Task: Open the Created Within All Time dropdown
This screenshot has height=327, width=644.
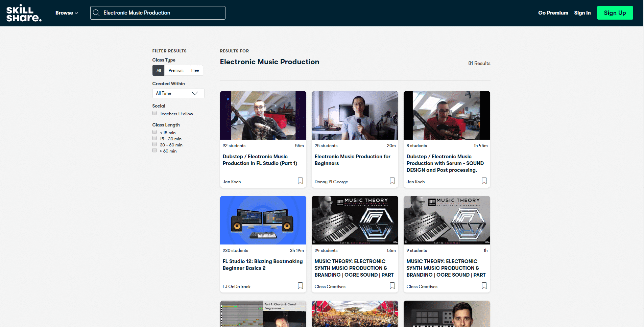Action: coord(178,93)
